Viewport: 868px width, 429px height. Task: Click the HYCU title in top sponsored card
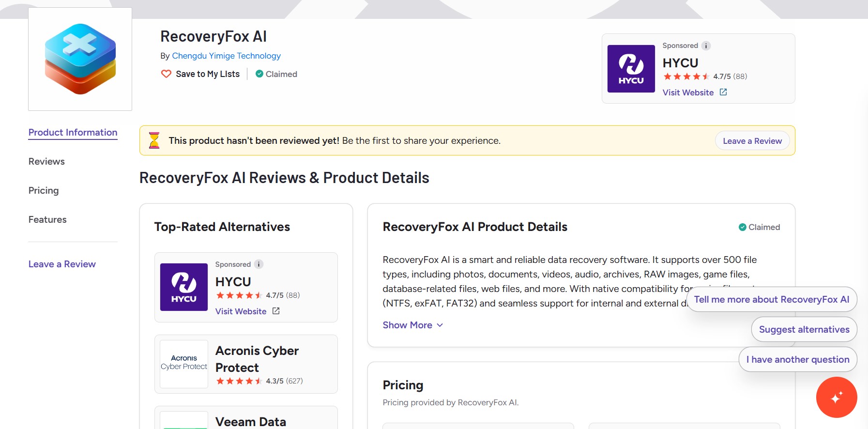coord(680,63)
